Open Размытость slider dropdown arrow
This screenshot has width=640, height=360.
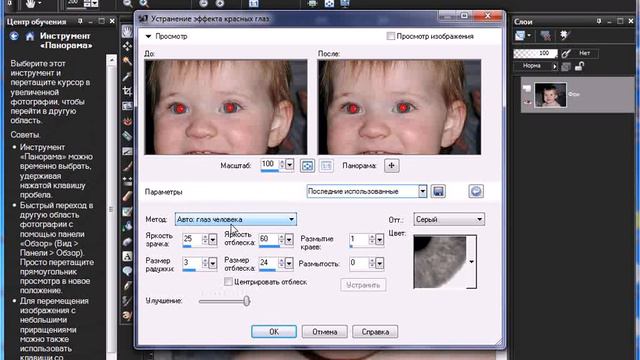pos(380,264)
